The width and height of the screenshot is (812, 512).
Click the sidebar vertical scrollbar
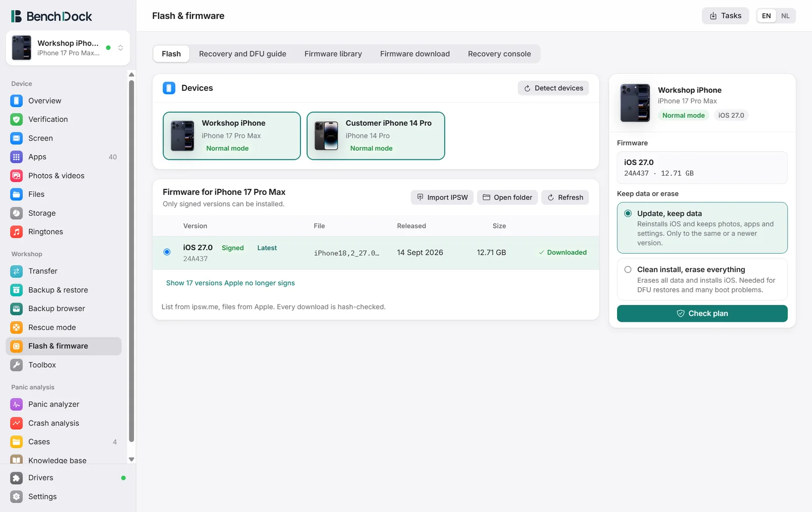tap(131, 261)
